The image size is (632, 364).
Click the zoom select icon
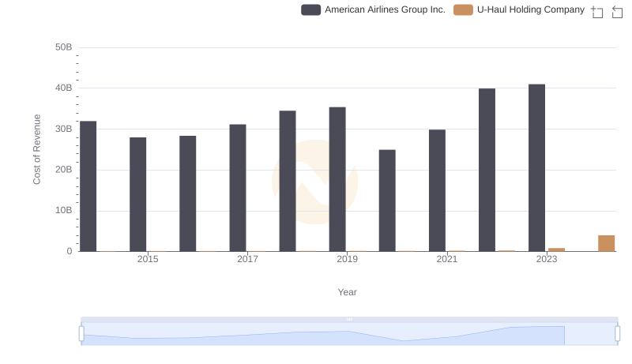click(597, 12)
